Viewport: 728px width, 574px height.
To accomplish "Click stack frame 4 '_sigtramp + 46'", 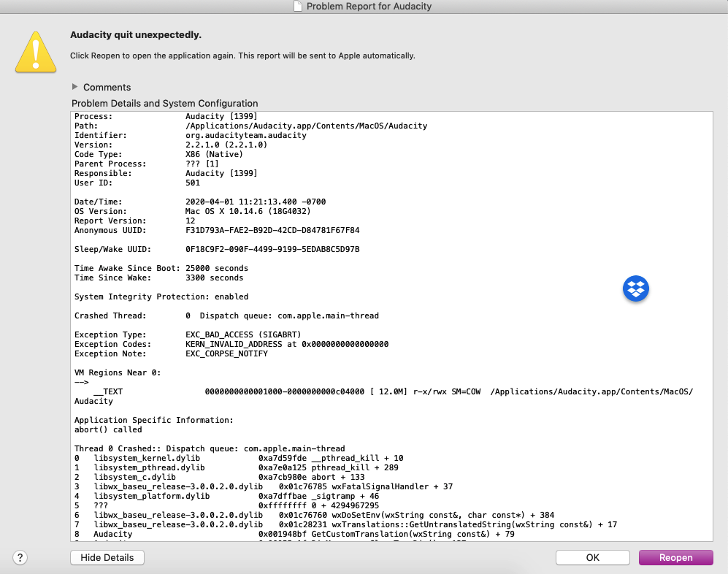I will [226, 496].
